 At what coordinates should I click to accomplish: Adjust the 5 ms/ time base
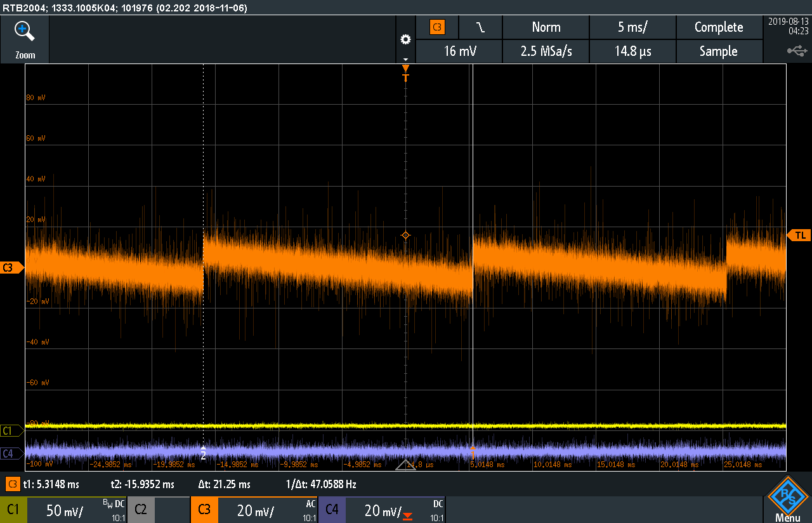[632, 27]
